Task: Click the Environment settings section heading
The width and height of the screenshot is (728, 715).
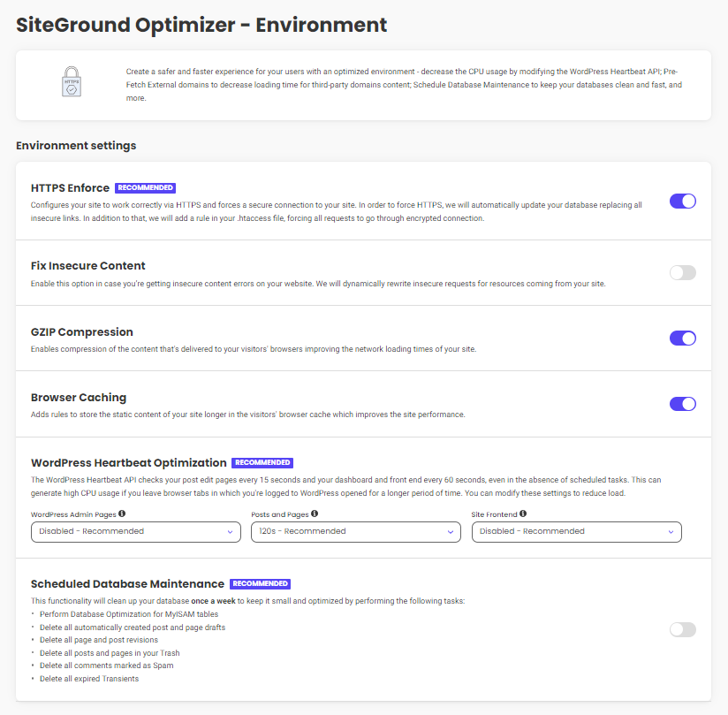Action: [76, 146]
